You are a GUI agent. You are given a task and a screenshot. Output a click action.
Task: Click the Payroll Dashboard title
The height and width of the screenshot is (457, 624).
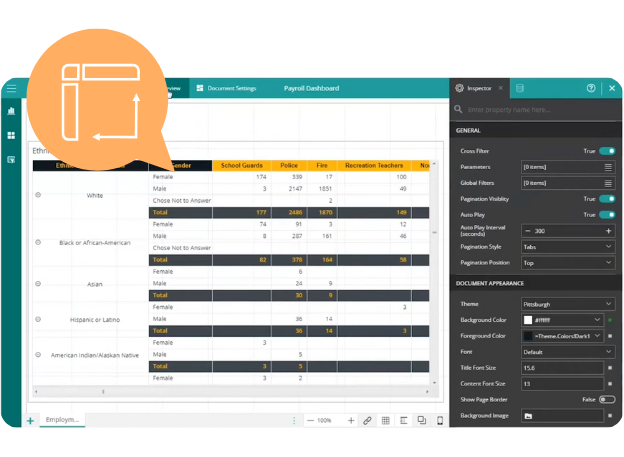tap(311, 88)
